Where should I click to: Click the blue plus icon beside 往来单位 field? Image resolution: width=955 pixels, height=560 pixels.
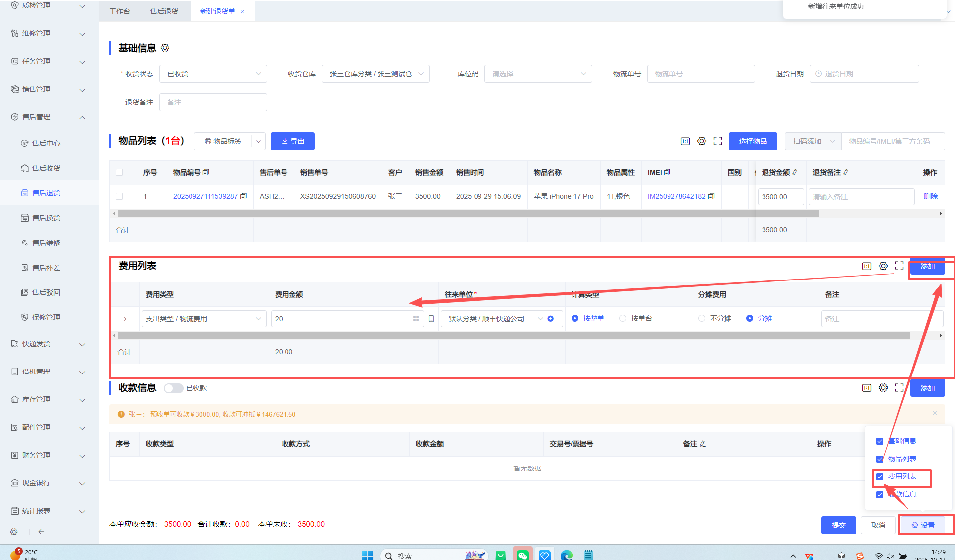(x=550, y=319)
